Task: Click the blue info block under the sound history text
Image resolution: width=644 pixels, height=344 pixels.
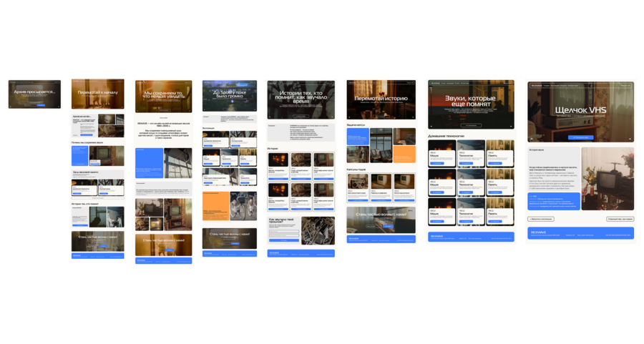Action: tap(554, 201)
